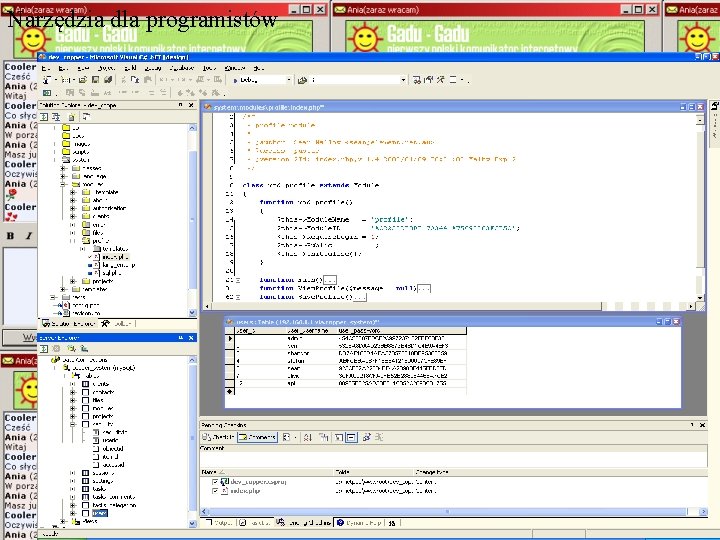The width and height of the screenshot is (720, 540).
Task: Toggle the Comments button in Pending Checkins
Action: click(257, 437)
